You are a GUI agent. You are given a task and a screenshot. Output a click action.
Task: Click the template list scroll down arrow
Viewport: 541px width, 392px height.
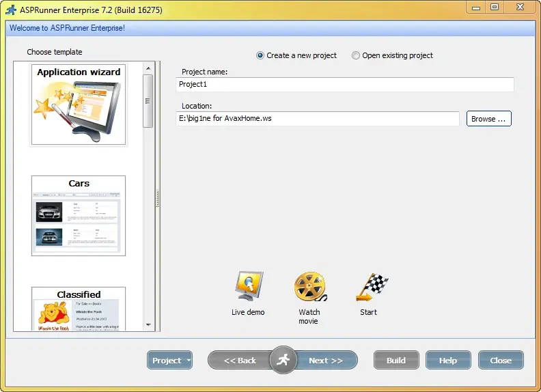(148, 324)
